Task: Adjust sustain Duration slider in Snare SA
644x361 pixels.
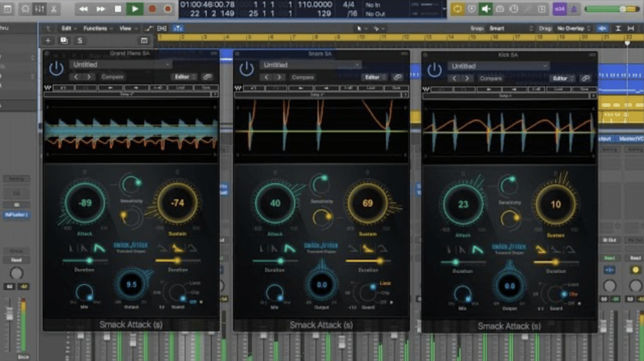Action: point(368,261)
